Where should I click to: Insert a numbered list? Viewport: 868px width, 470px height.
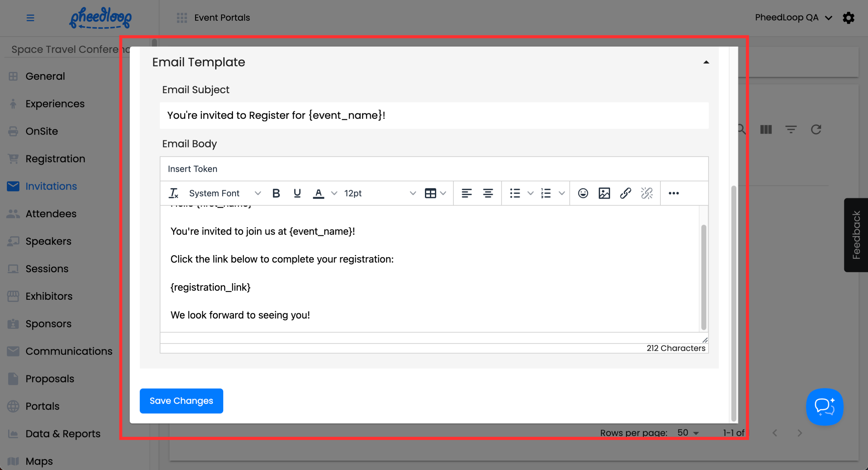546,193
